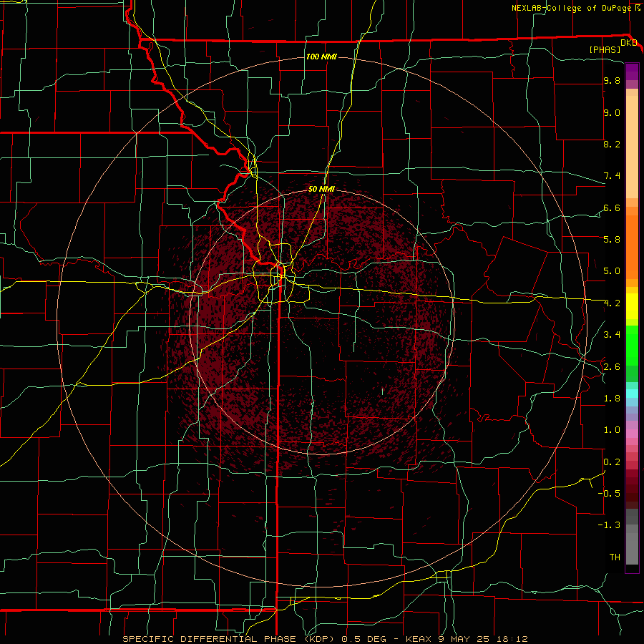Click the [PHAS] label above the scale
Viewport: 644px width, 644px height.
[x=605, y=49]
